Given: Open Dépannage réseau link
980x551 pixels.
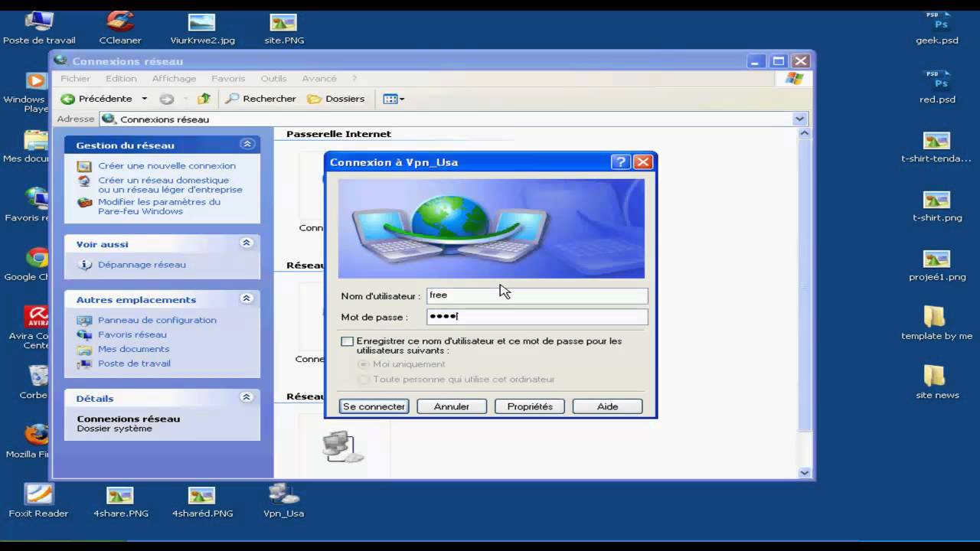Looking at the screenshot, I should point(142,265).
